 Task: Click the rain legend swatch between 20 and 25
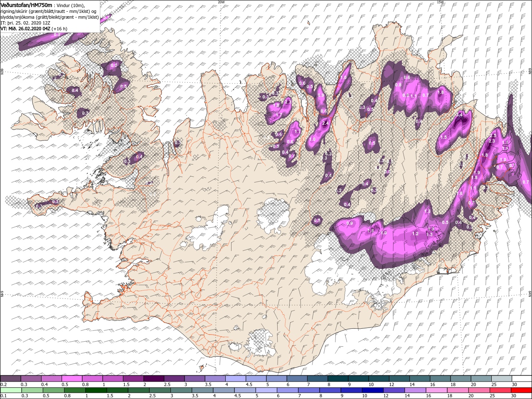[479, 390]
